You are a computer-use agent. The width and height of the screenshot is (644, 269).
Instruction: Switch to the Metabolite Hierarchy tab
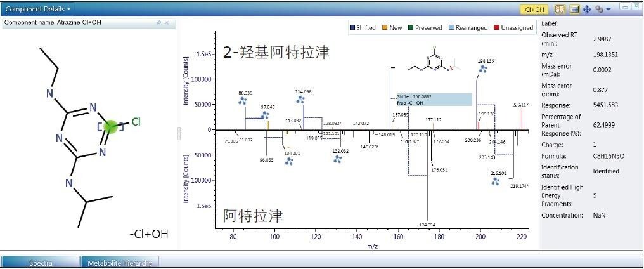pyautogui.click(x=120, y=263)
